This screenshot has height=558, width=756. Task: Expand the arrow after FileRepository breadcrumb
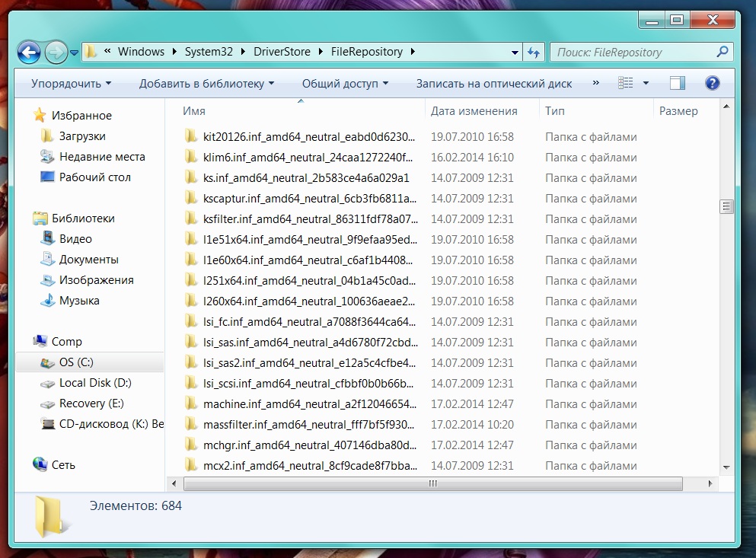(413, 52)
